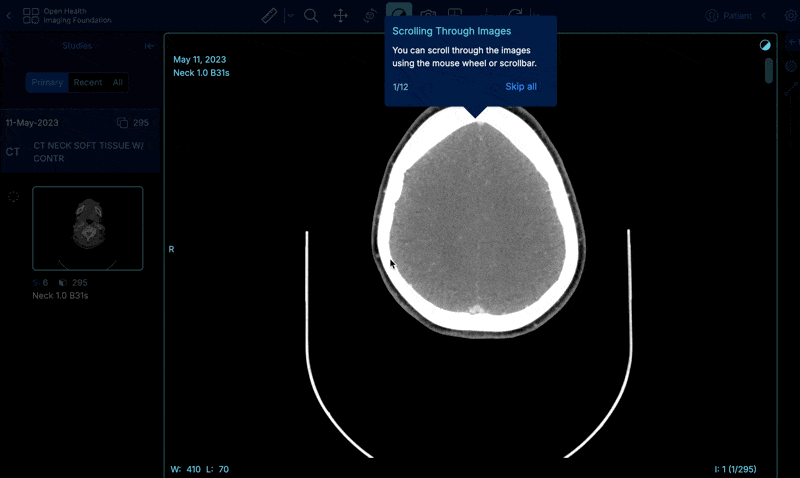
Task: Activate the Pan move tool
Action: [x=340, y=16]
